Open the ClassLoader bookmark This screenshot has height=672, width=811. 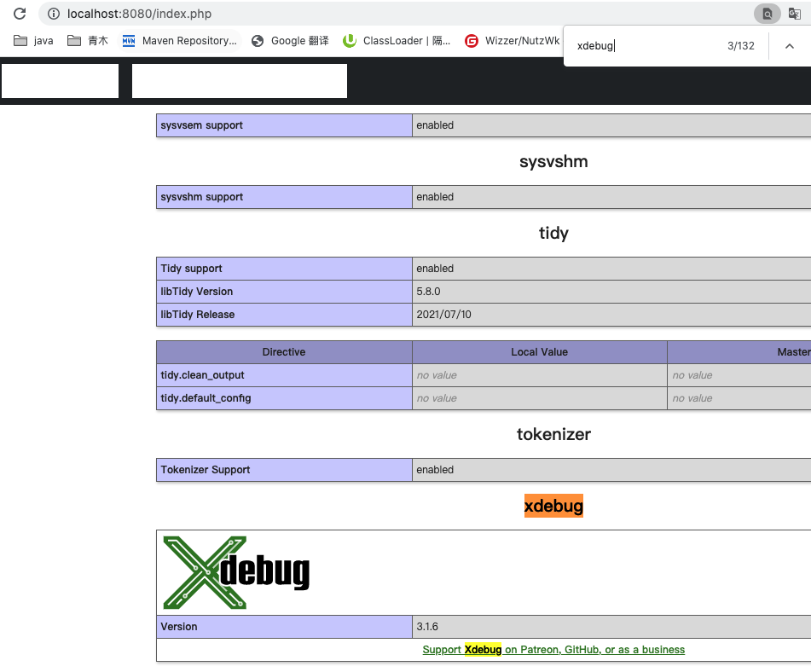coord(397,41)
